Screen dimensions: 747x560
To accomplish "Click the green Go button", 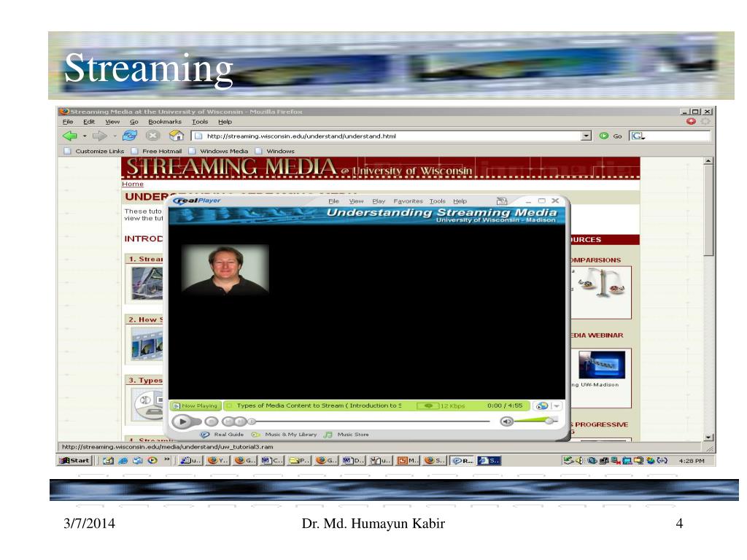I will tap(611, 136).
